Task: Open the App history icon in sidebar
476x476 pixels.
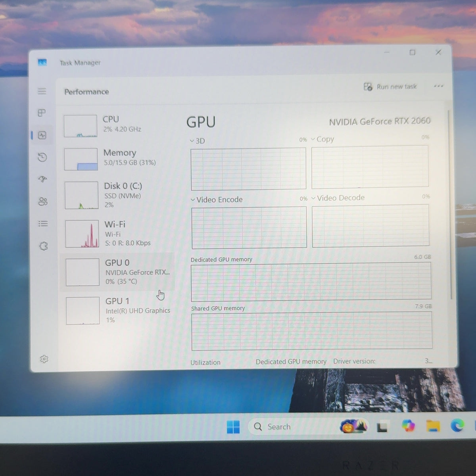Action: tap(42, 157)
